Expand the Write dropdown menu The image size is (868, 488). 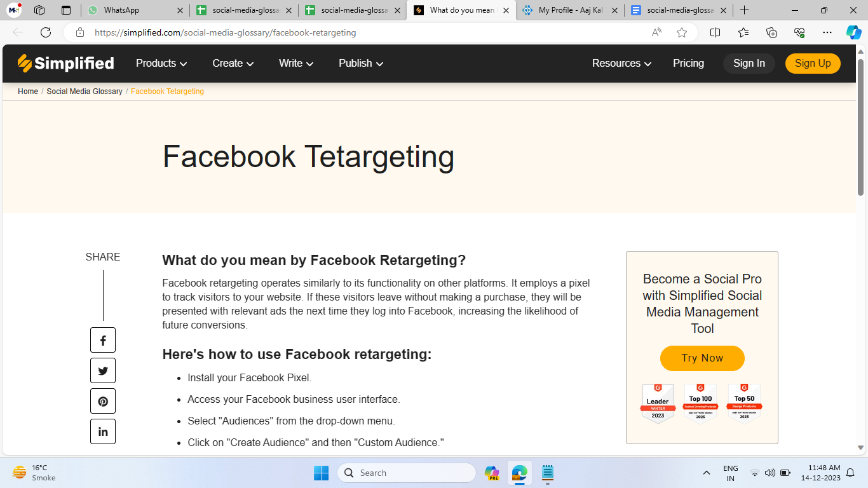tap(296, 63)
